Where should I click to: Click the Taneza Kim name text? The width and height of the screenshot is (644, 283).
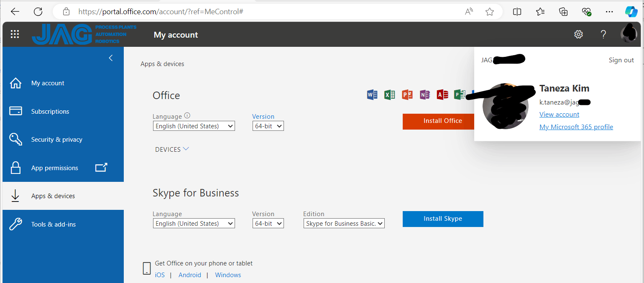pos(564,88)
